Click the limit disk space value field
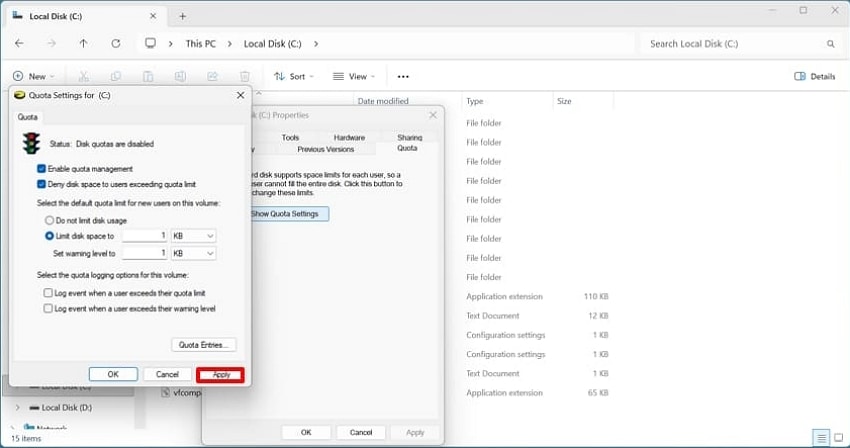850x448 pixels. click(x=145, y=236)
